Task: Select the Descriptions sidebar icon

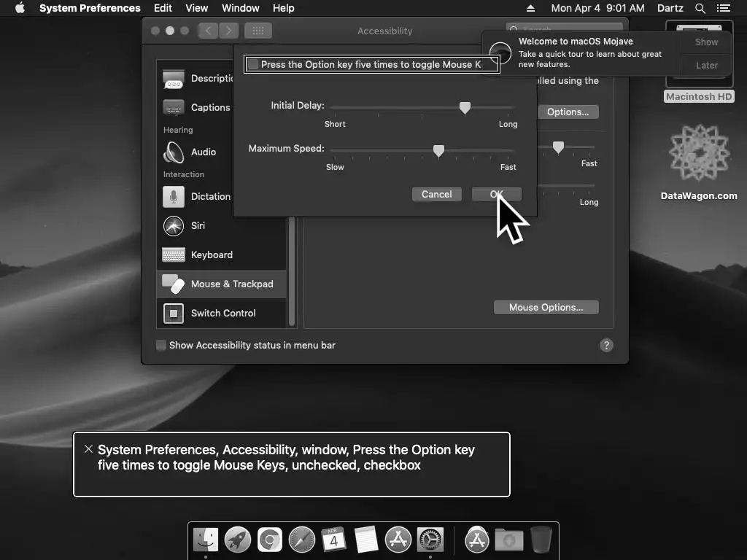Action: (174, 79)
